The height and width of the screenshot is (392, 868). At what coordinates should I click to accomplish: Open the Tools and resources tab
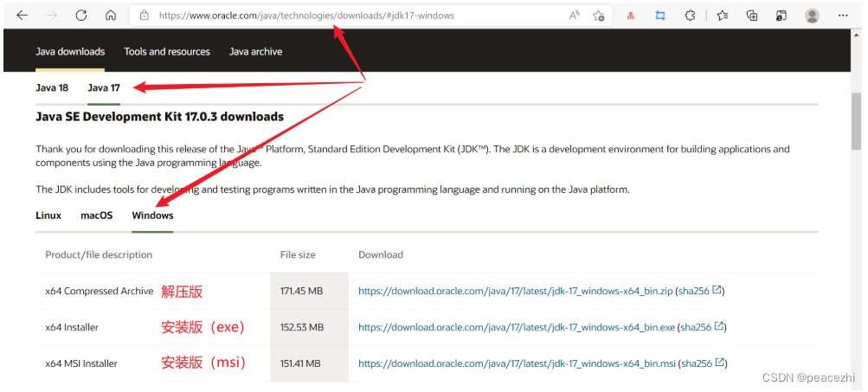pos(167,52)
